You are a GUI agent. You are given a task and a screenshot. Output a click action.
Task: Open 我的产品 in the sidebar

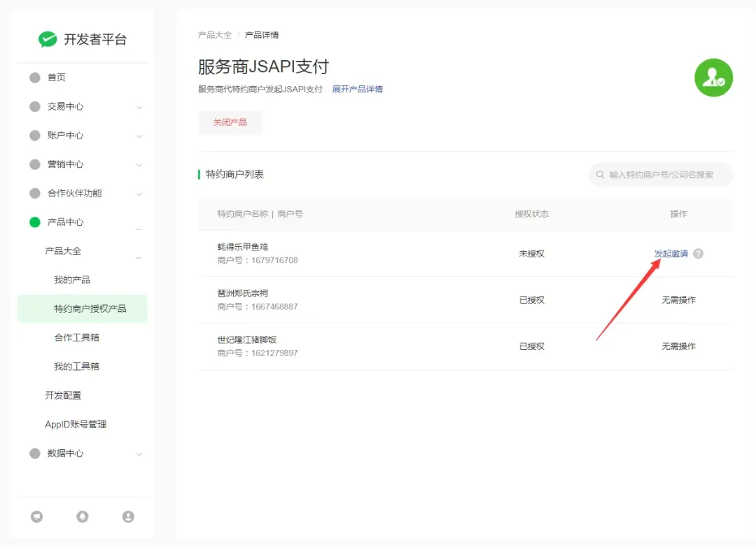[72, 280]
